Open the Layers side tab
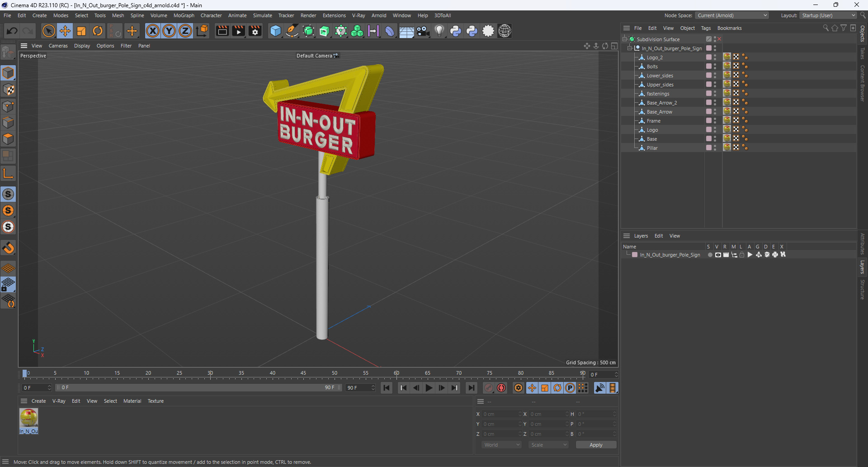868x467 pixels. 862,267
